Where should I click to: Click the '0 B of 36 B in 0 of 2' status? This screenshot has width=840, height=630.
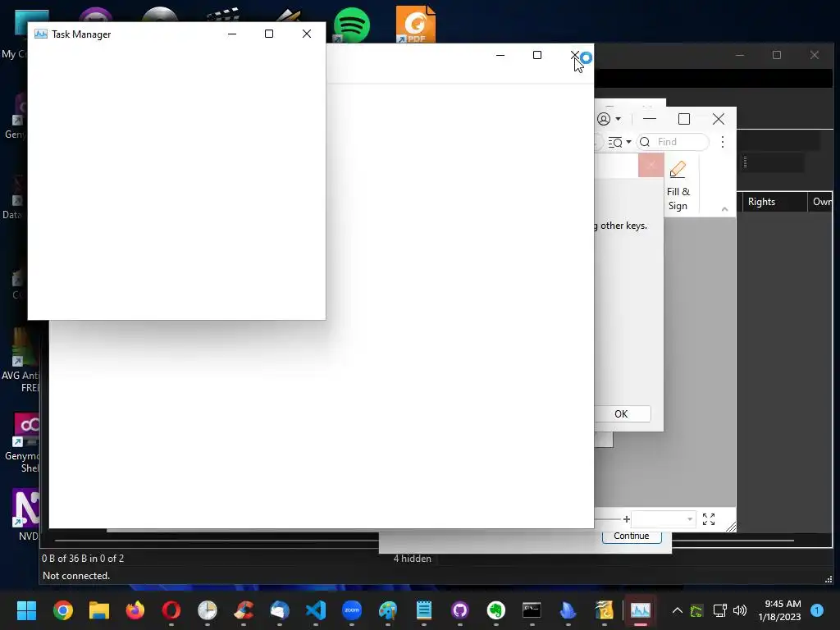click(83, 559)
